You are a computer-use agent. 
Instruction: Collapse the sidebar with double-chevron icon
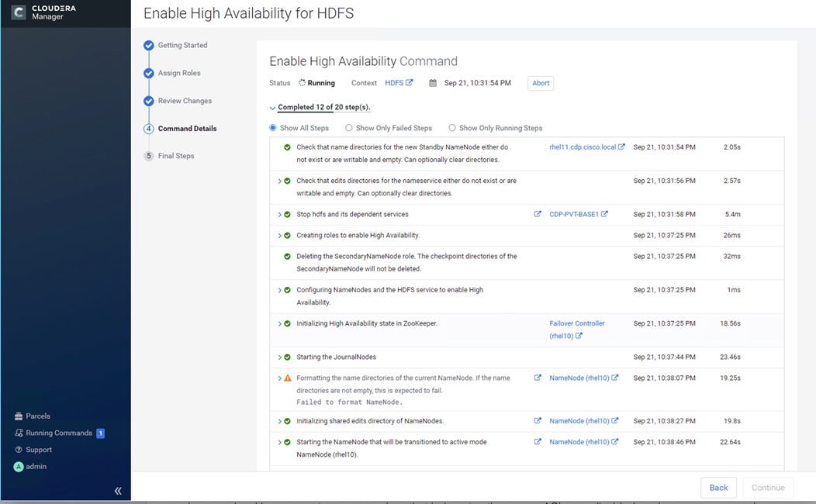click(118, 491)
